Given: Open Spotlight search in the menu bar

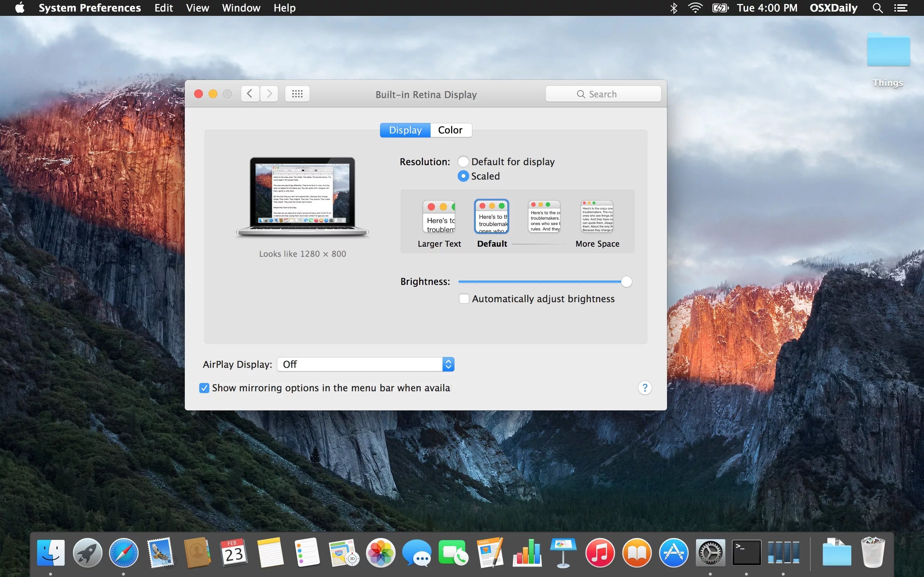Looking at the screenshot, I should (x=877, y=8).
